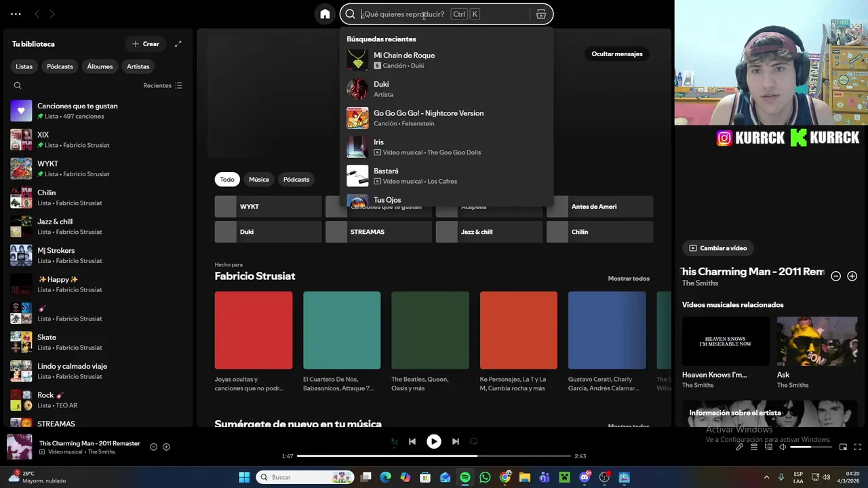Select Go Go Go Go! - Nightcore Version
Image resolution: width=868 pixels, height=488 pixels.
point(446,118)
